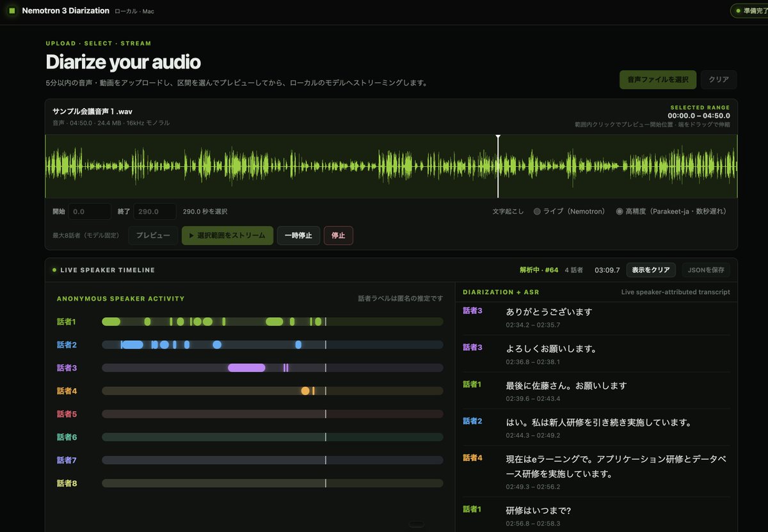Click the first blue 話者2 activity segment
Viewport: 768px width, 532px height.
(132, 345)
